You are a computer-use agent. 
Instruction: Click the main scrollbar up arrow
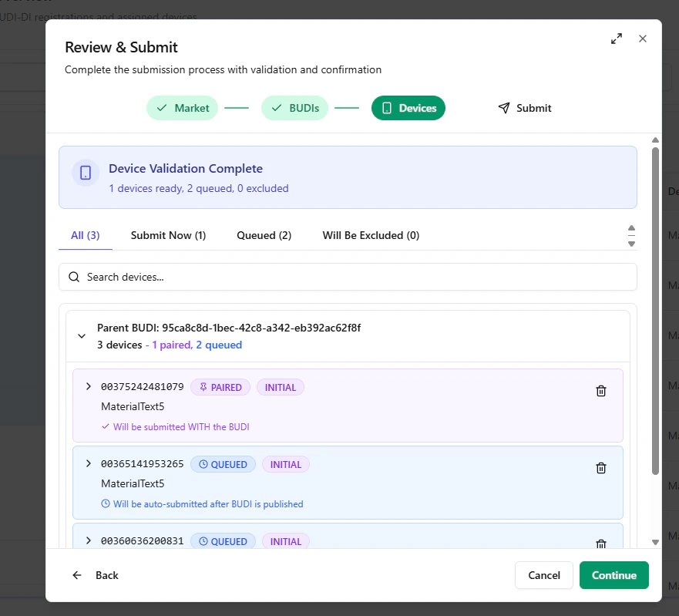pyautogui.click(x=655, y=140)
